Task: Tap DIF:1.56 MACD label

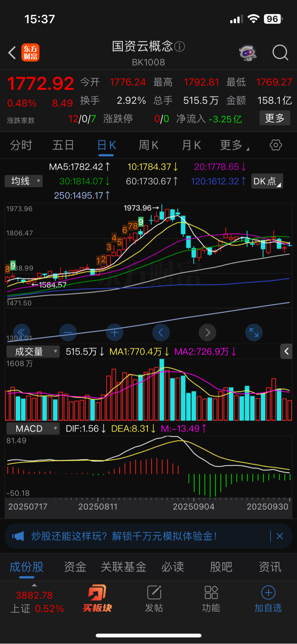Action: pos(86,429)
